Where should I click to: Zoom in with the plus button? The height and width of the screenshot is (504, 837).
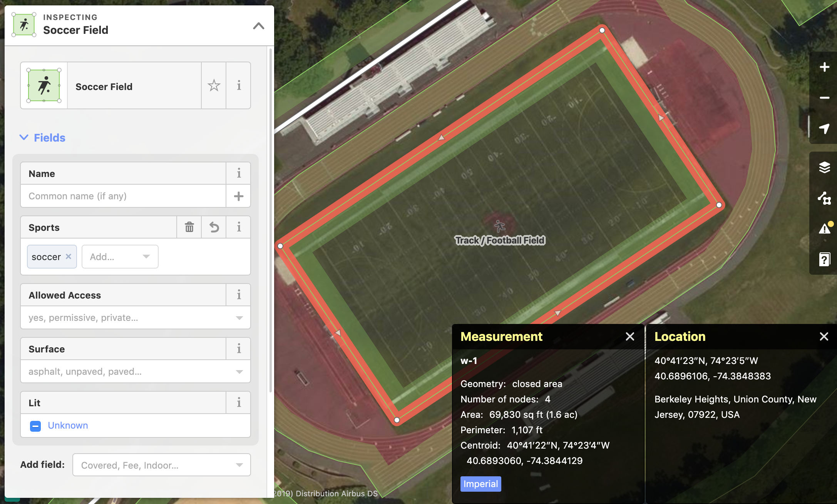pyautogui.click(x=824, y=67)
